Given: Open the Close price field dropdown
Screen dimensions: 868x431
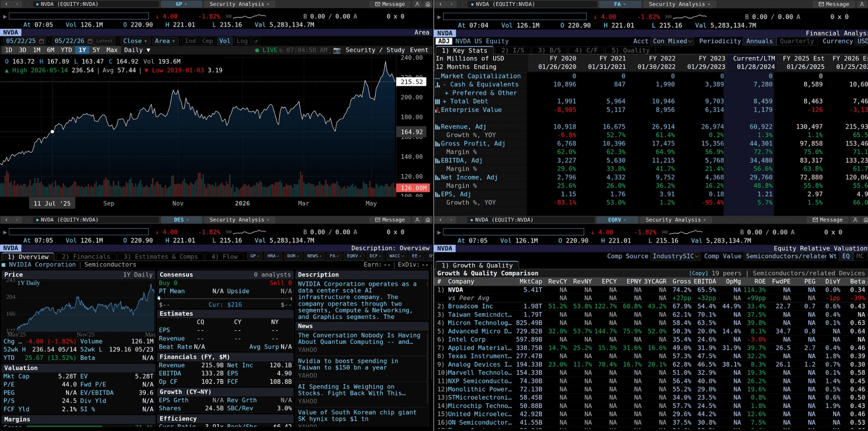Looking at the screenshot, I should pos(135,41).
